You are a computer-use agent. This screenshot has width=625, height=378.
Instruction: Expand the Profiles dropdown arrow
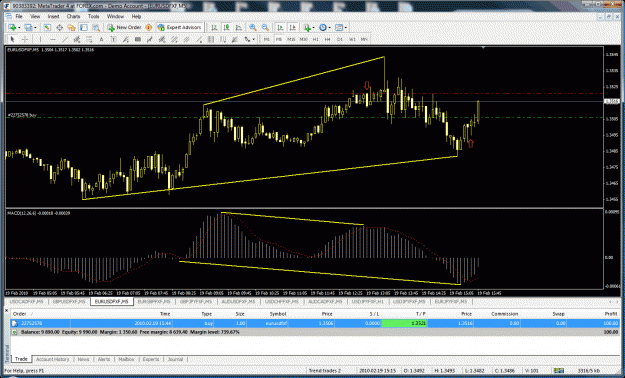coord(35,28)
